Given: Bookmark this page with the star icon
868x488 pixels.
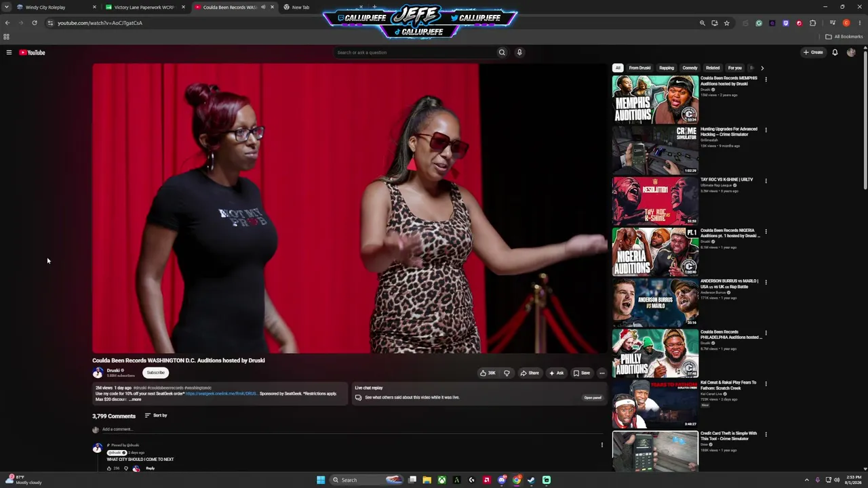Looking at the screenshot, I should 726,23.
